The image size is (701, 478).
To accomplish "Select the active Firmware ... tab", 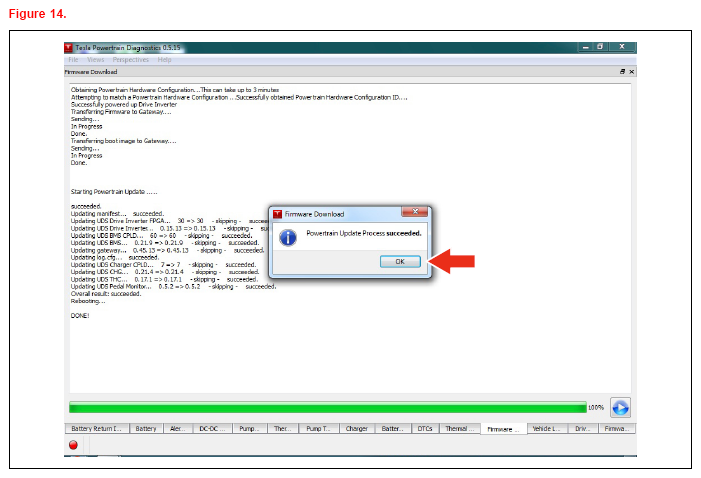I will point(503,429).
